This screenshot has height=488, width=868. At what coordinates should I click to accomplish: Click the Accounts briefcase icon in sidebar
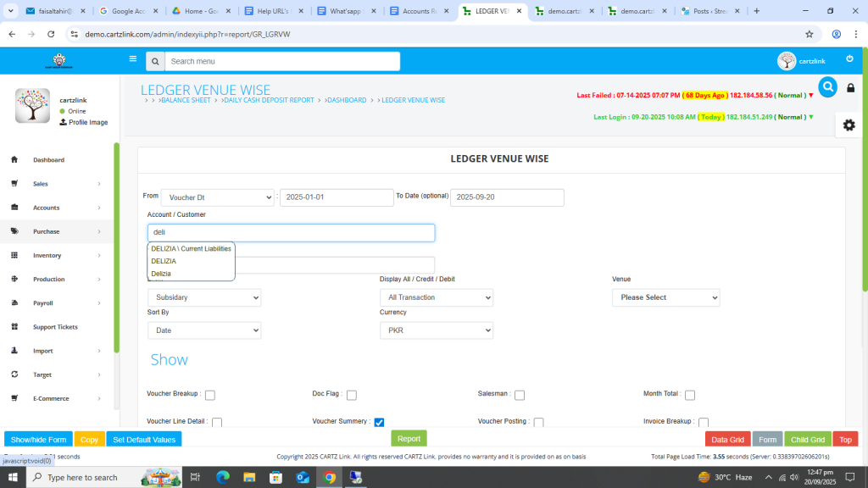point(14,208)
